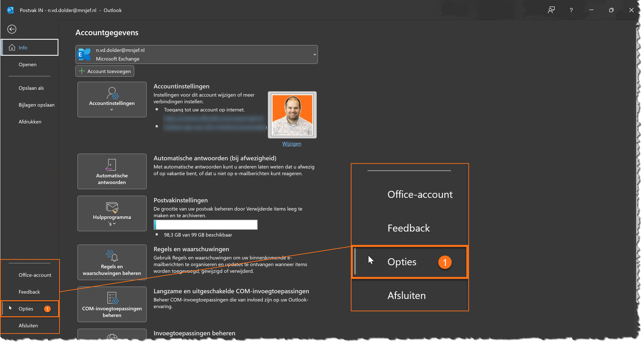Click the Postvakinstellingen heading
Viewport: 644px width, 344px height.
(180, 200)
